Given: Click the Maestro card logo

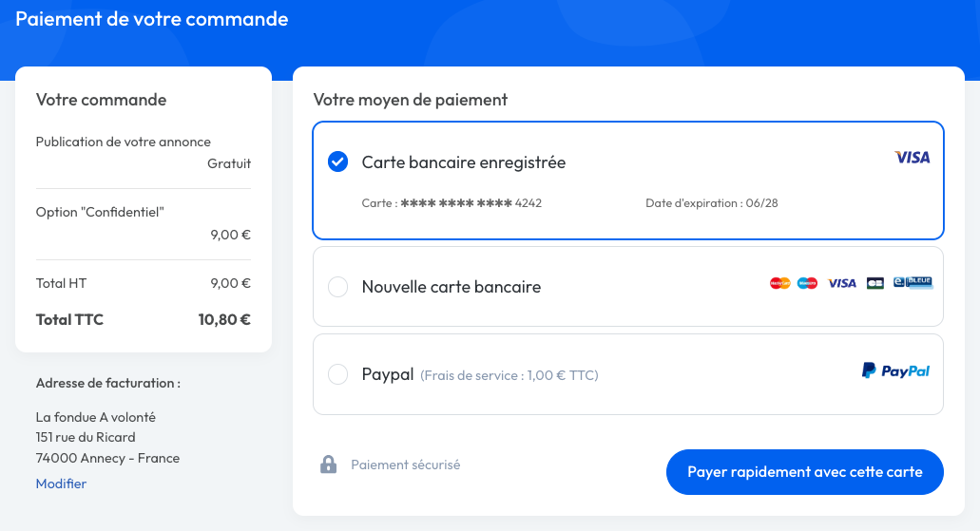Looking at the screenshot, I should [x=807, y=283].
